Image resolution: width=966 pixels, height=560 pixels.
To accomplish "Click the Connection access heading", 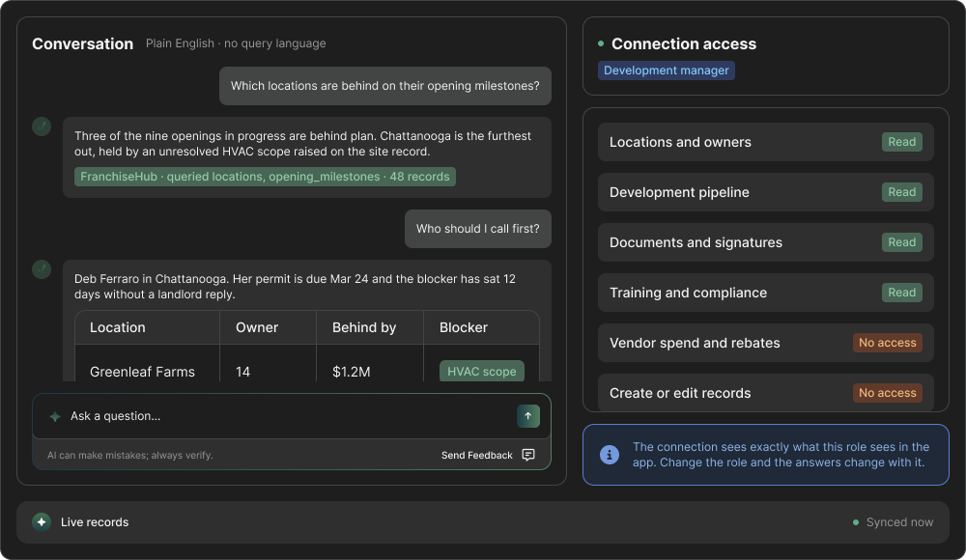I will tap(684, 43).
